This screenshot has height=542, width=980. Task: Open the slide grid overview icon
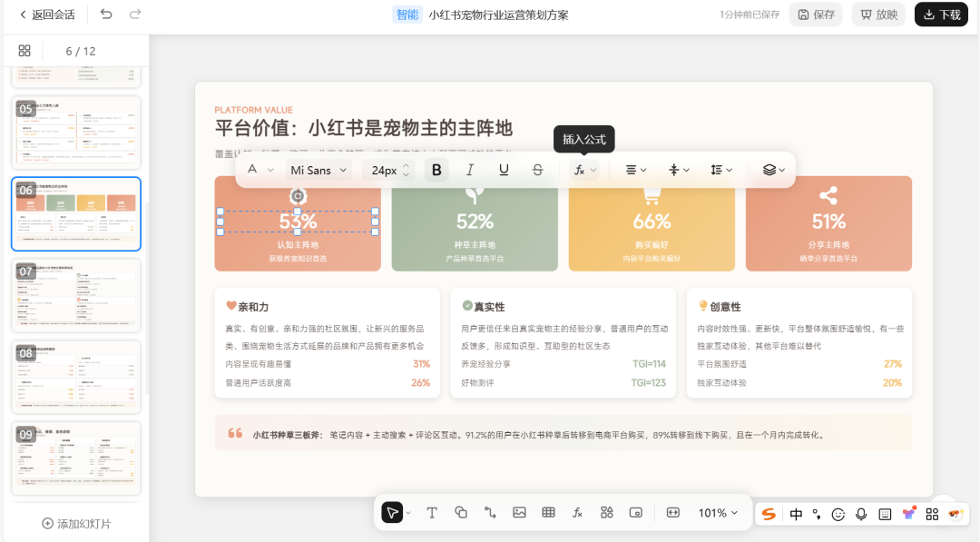24,51
